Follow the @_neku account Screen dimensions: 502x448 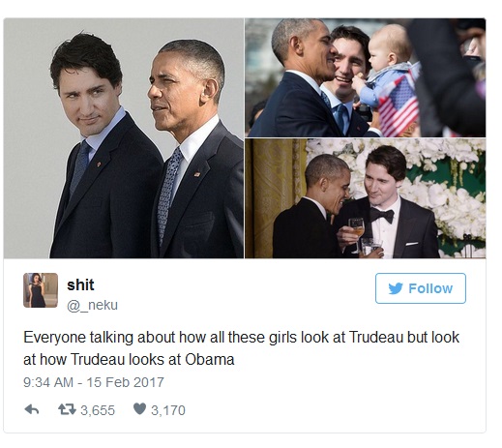(x=421, y=288)
